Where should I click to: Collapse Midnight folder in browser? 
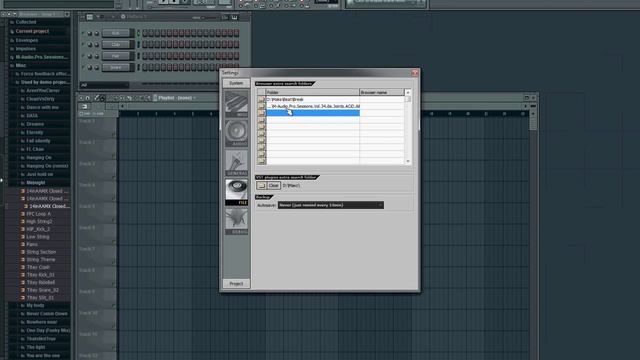(22, 183)
